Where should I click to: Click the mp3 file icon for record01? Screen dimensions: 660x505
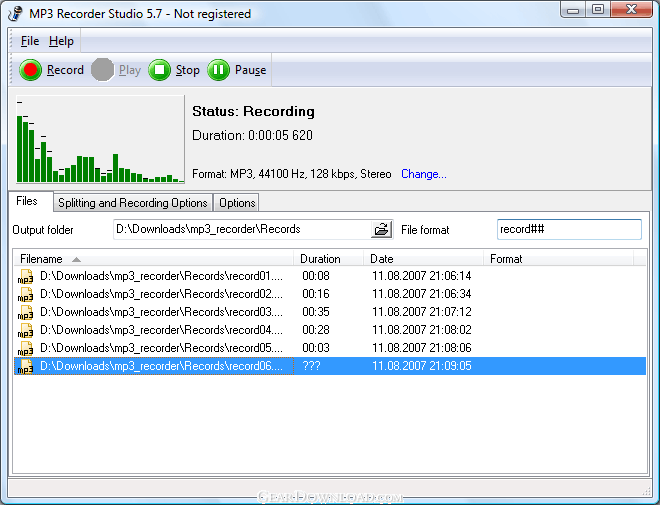pyautogui.click(x=25, y=276)
